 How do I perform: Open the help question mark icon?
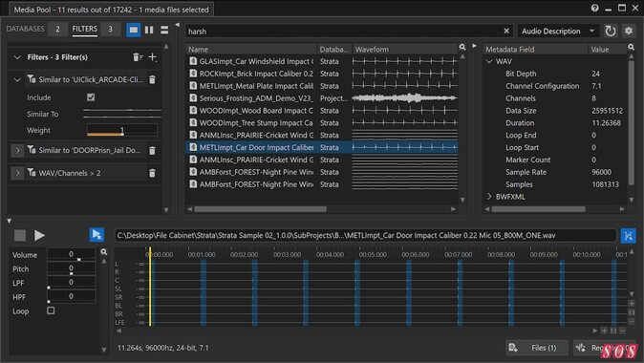click(594, 9)
